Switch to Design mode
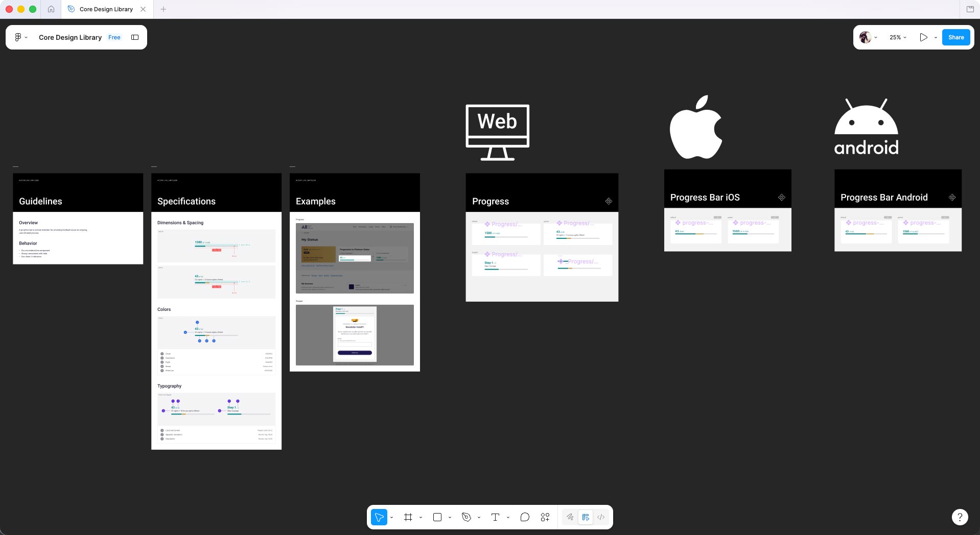Viewport: 980px width, 535px height. (x=586, y=517)
